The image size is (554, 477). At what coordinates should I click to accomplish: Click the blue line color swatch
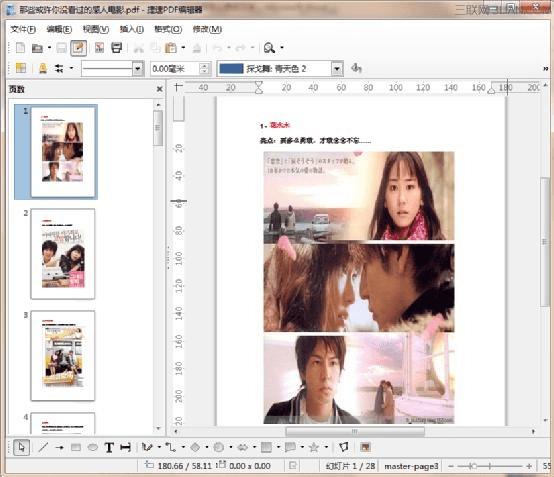231,69
